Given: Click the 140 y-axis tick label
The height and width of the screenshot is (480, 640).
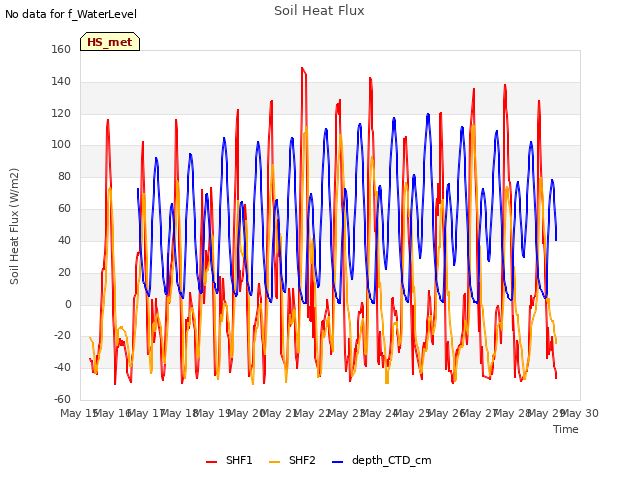Looking at the screenshot, I should point(61,81).
